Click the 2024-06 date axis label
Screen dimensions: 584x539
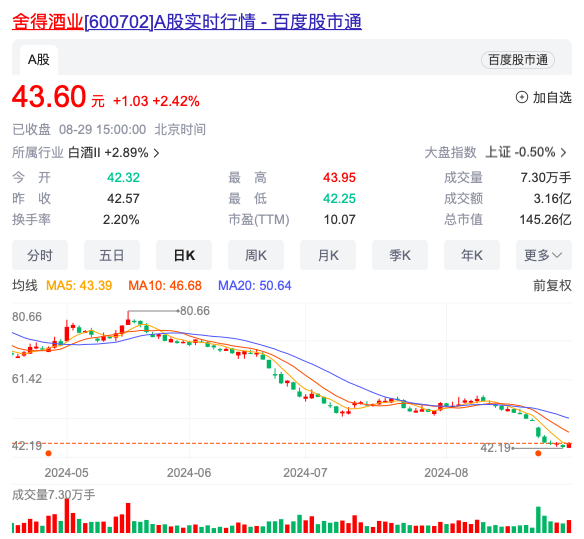click(189, 473)
